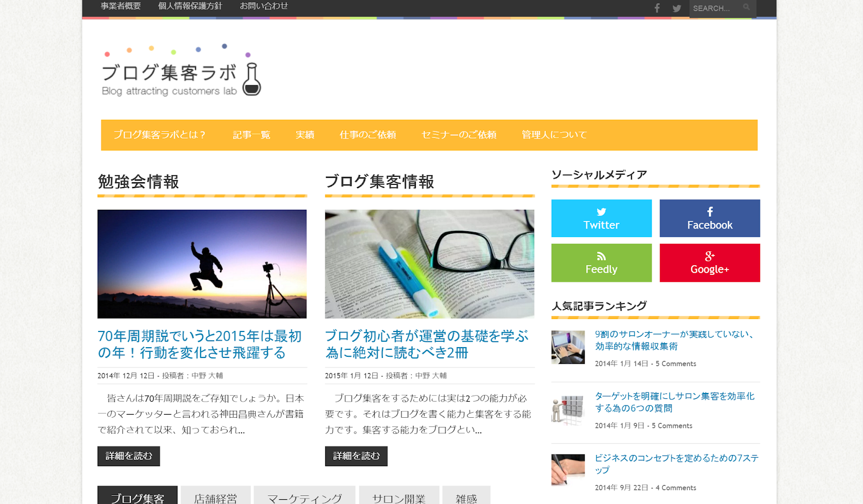
Task: Open 管理人について menu item
Action: [554, 135]
